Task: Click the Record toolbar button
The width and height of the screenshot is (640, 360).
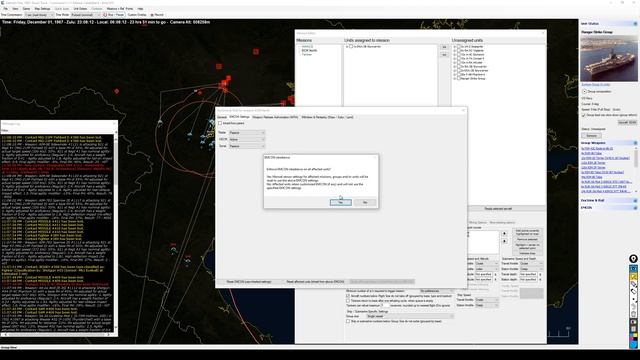Action: (x=157, y=15)
